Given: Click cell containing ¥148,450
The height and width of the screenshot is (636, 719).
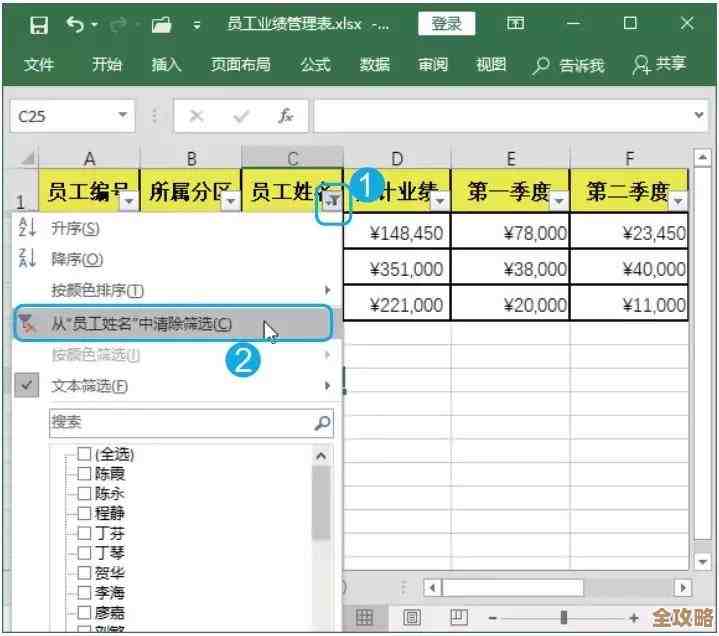Looking at the screenshot, I should click(x=397, y=232).
